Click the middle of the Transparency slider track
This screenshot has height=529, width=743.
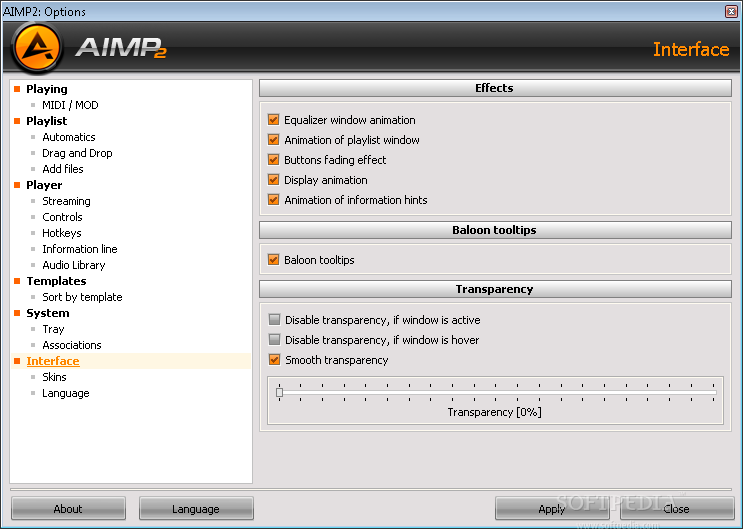coord(496,392)
